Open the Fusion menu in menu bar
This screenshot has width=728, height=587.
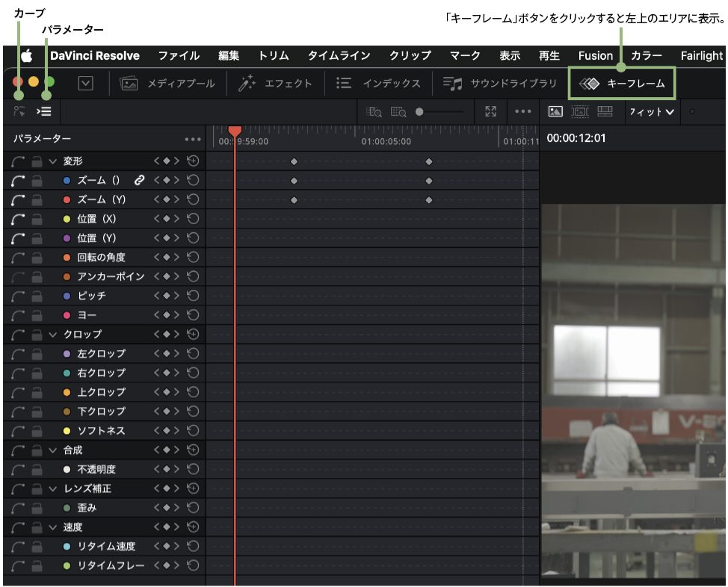pos(595,56)
